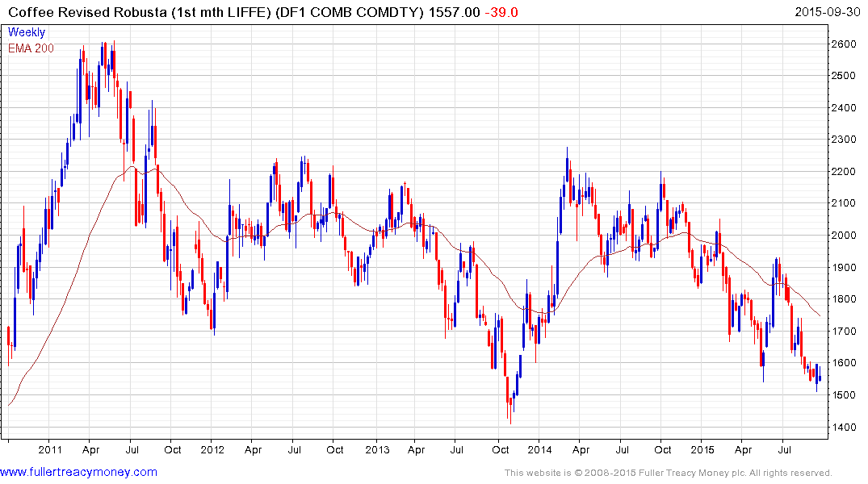Click the 2200 price axis label
The height and width of the screenshot is (484, 868).
pos(845,172)
